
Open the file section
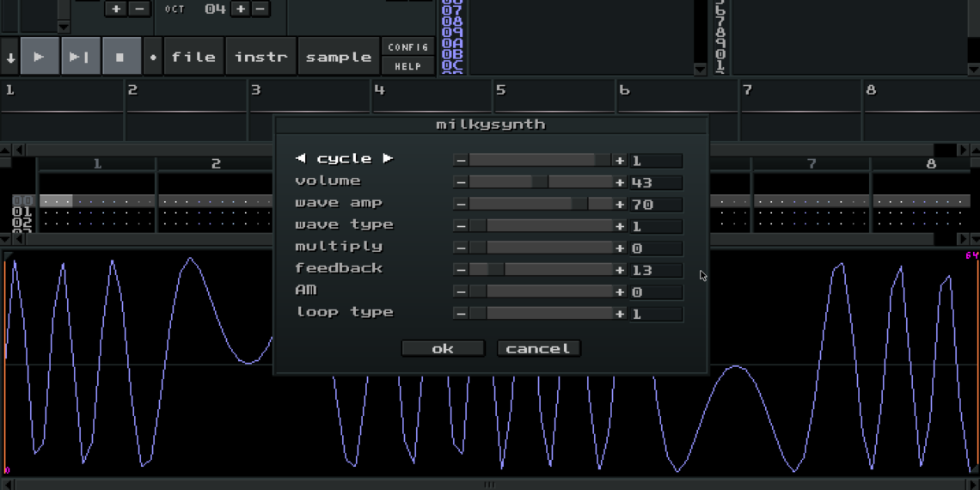[x=193, y=56]
